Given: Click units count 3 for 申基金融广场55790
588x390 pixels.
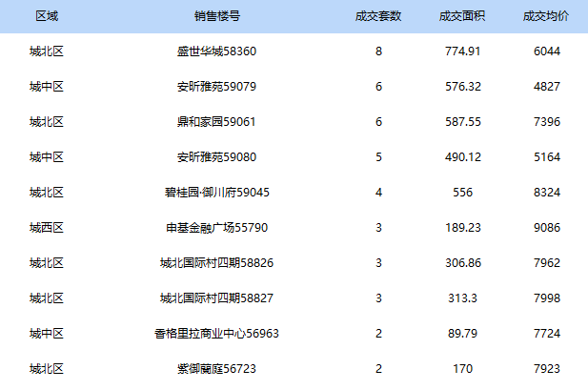Looking at the screenshot, I should 378,228.
